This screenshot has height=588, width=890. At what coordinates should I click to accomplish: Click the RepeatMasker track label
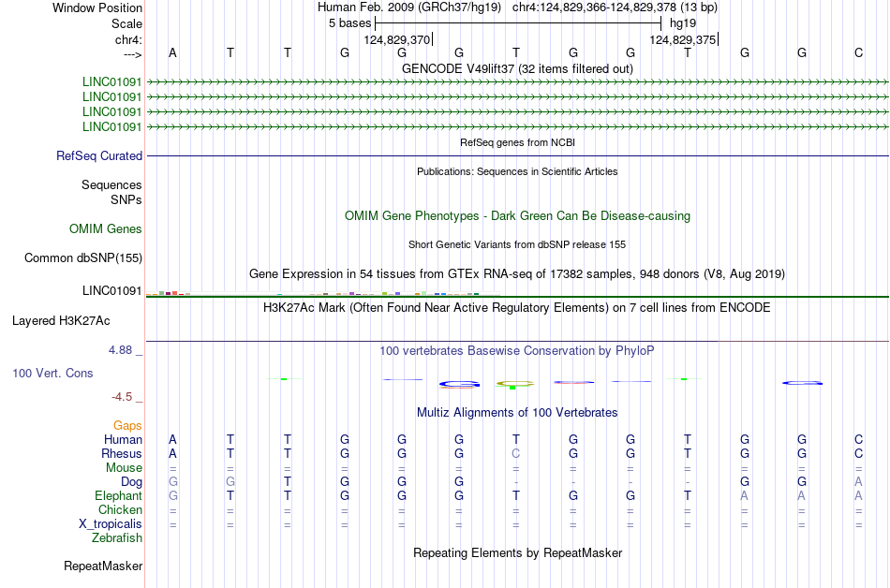point(103,566)
